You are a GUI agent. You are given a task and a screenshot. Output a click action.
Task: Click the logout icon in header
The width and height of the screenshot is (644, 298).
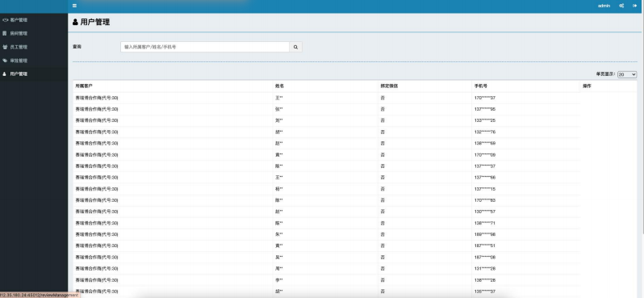[x=635, y=6]
